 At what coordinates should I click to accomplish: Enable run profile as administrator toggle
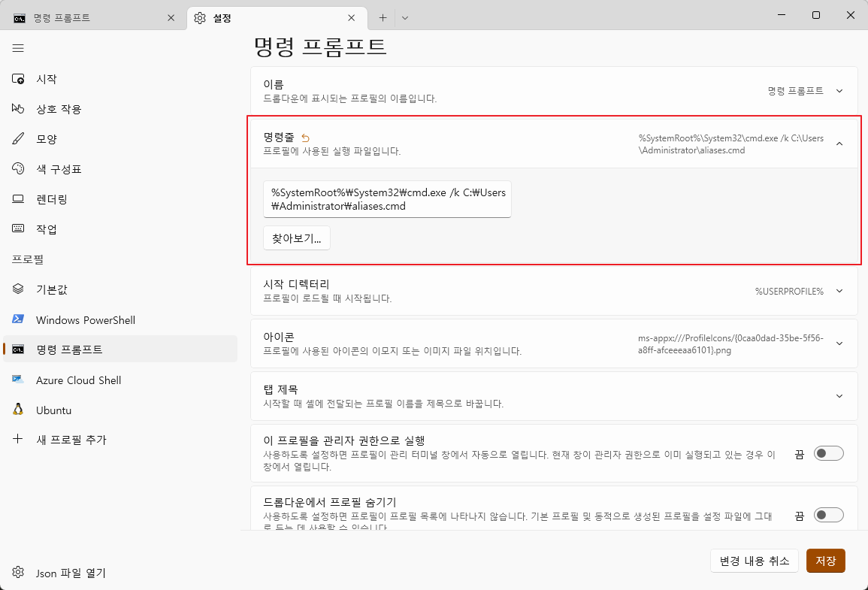point(829,453)
